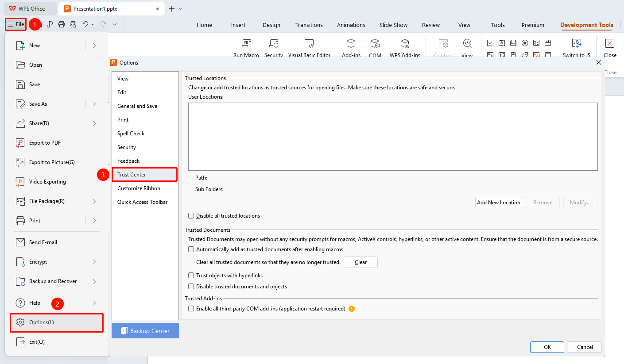Click the Add New Location button
The image size is (624, 364).
click(x=499, y=203)
